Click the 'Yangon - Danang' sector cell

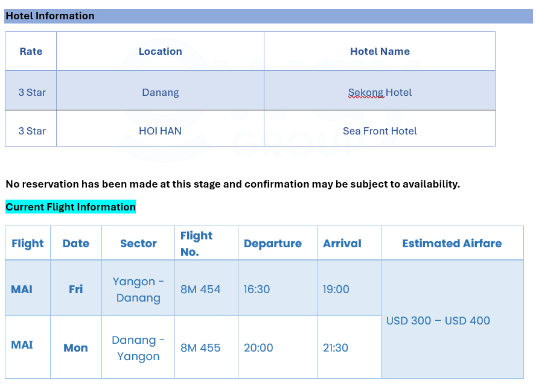tap(138, 289)
